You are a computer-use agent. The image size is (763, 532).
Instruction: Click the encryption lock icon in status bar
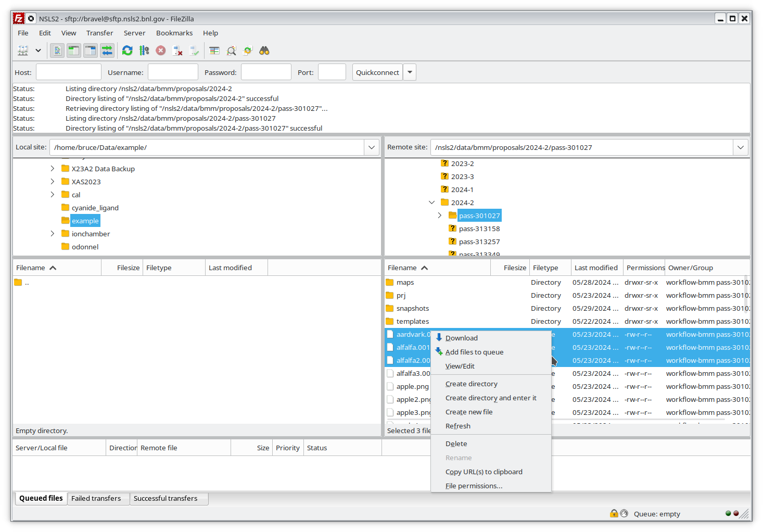pyautogui.click(x=614, y=513)
